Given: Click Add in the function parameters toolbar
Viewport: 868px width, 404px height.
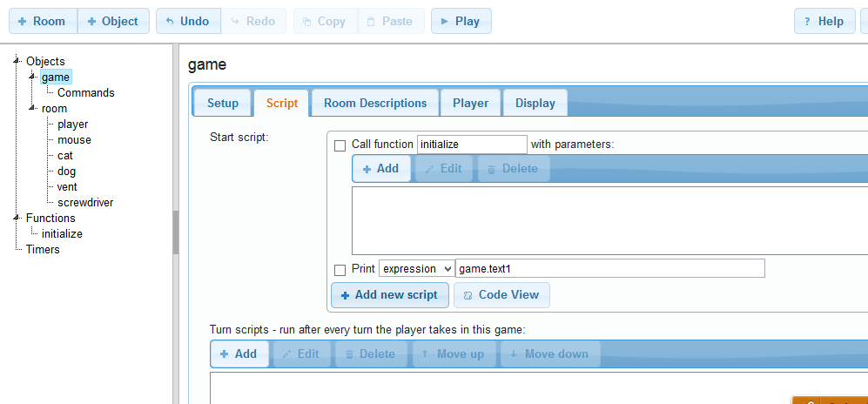Looking at the screenshot, I should click(x=380, y=169).
